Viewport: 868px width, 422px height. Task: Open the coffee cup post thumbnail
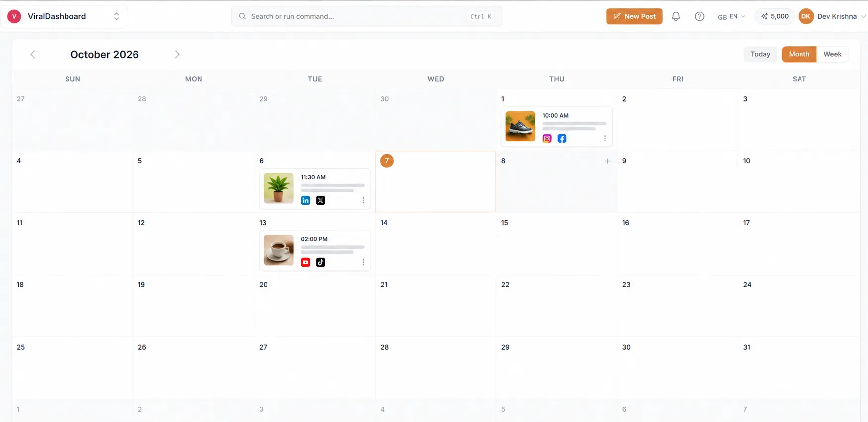click(278, 250)
